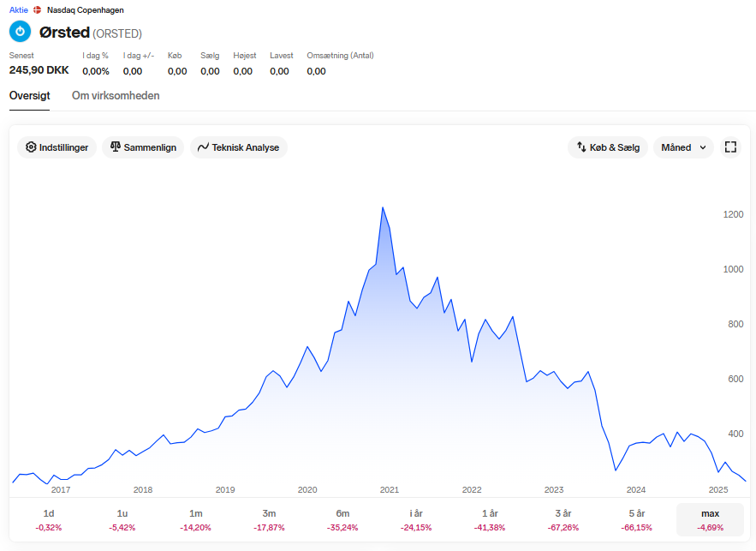Select the max time range
The image size is (756, 551).
(x=711, y=519)
